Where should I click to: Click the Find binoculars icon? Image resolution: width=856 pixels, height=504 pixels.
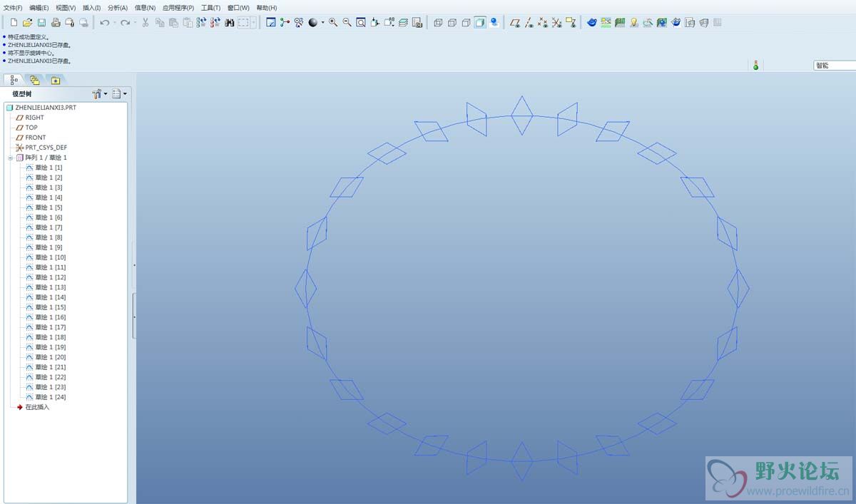point(230,23)
